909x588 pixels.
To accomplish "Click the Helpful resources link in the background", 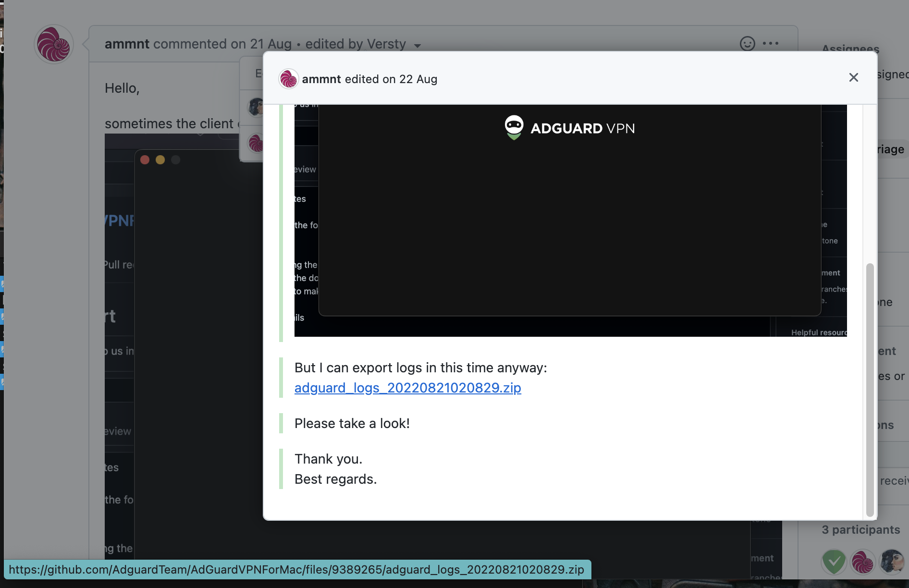I will tap(820, 332).
